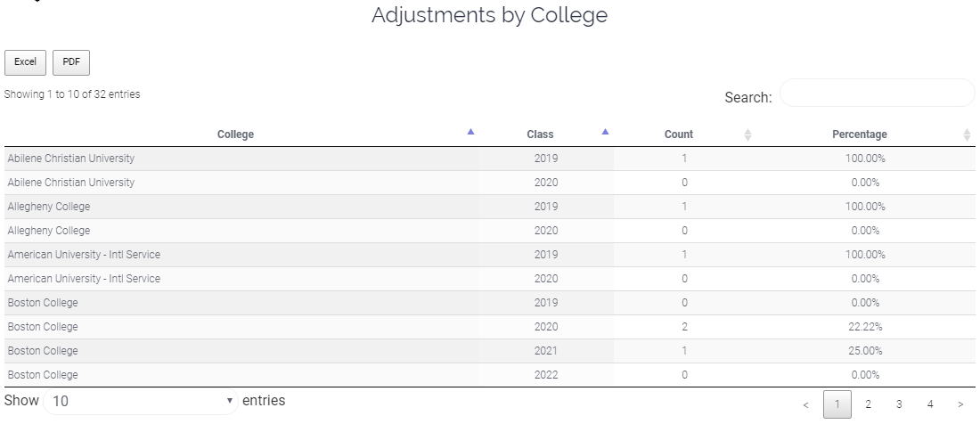
Task: Go to next page arrow
Action: [x=960, y=404]
